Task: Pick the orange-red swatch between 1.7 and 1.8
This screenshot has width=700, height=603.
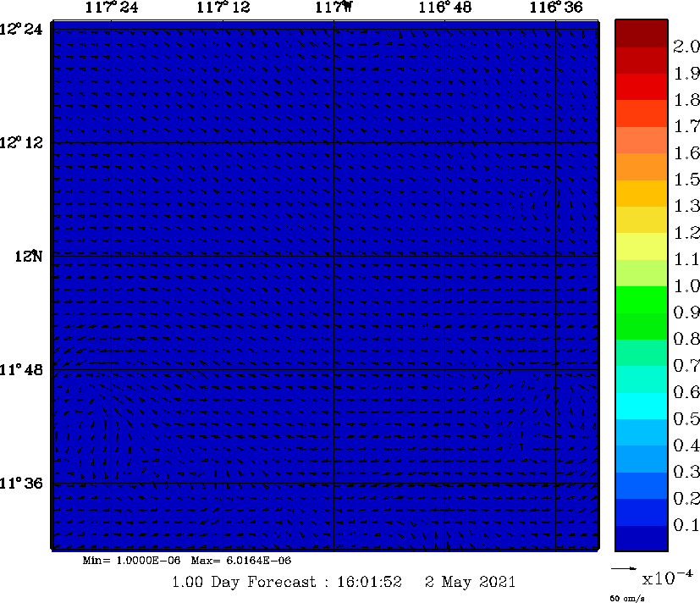Action: coord(642,113)
